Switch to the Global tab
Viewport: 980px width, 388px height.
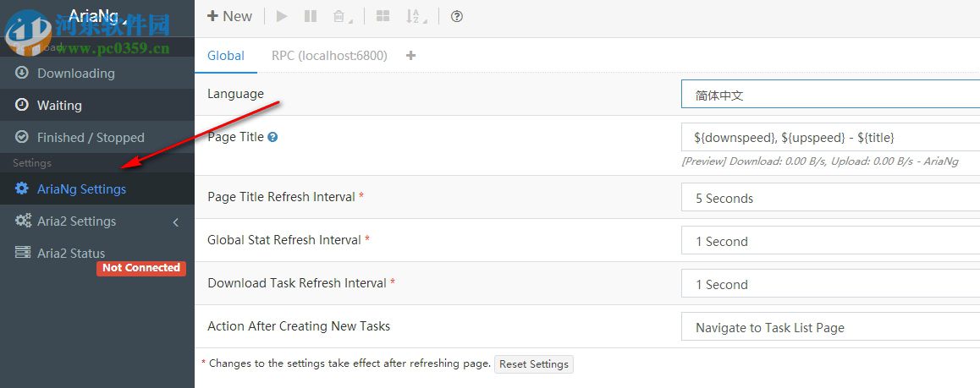click(226, 56)
